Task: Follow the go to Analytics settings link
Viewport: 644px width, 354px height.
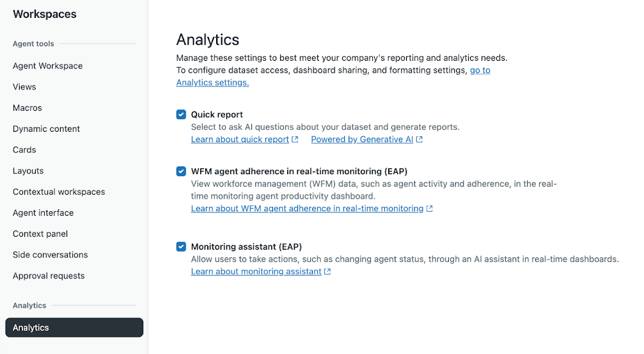Action: click(212, 83)
